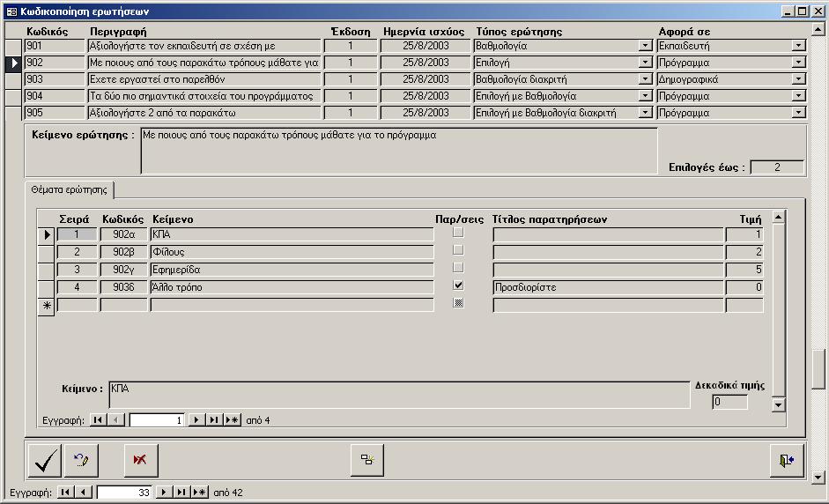
Task: Click the 'Δεκαδικά τιμής' input field
Action: (729, 402)
